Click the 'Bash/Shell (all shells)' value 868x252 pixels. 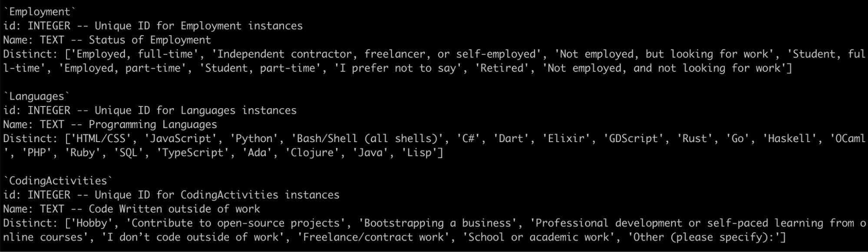370,139
